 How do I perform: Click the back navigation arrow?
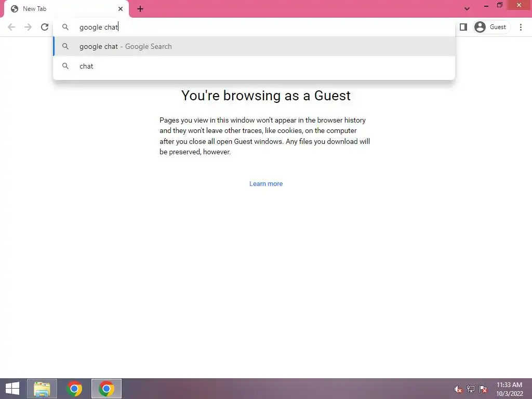(x=11, y=27)
